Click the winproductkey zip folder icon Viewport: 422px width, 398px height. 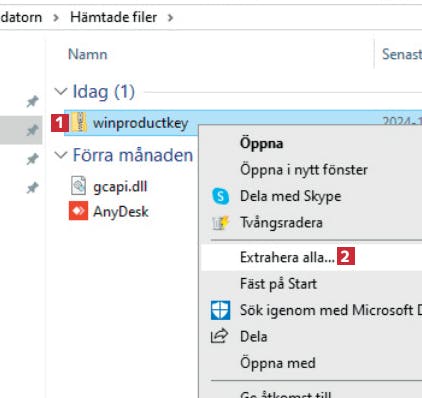[79, 122]
